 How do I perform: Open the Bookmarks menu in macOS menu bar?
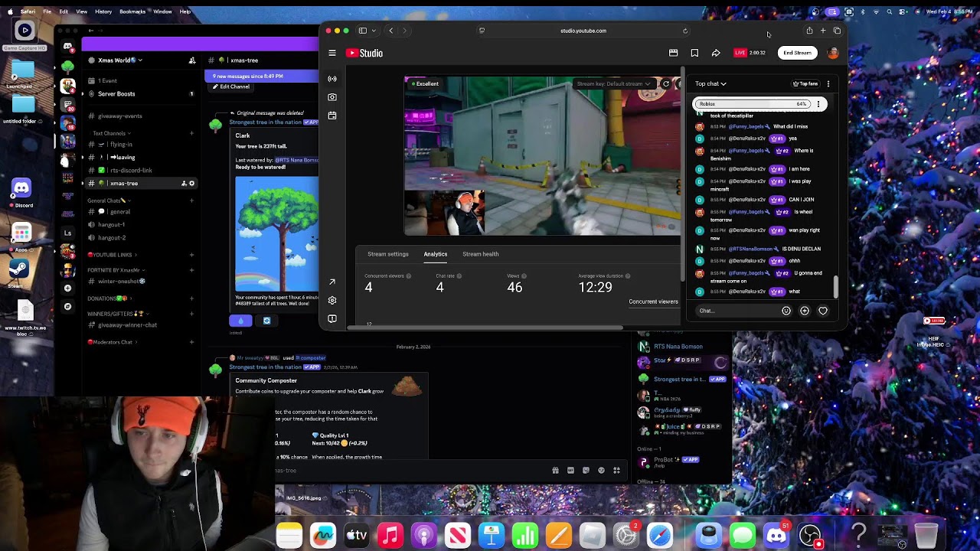[132, 11]
